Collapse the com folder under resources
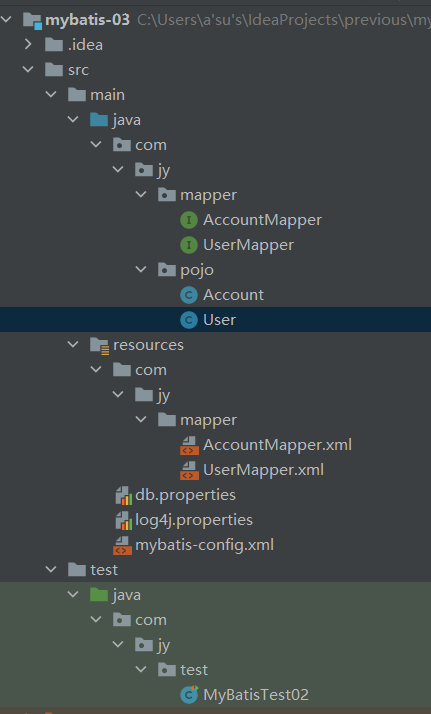 (x=96, y=369)
